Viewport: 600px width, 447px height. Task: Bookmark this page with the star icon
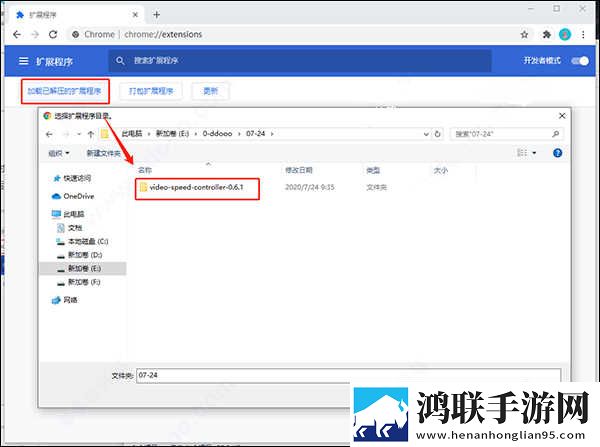pyautogui.click(x=524, y=35)
